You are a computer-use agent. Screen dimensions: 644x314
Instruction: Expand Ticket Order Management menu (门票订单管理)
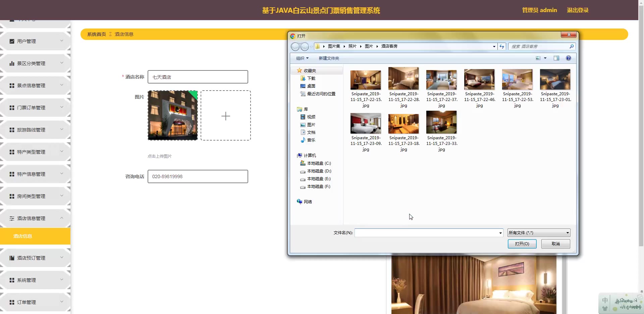coord(35,108)
